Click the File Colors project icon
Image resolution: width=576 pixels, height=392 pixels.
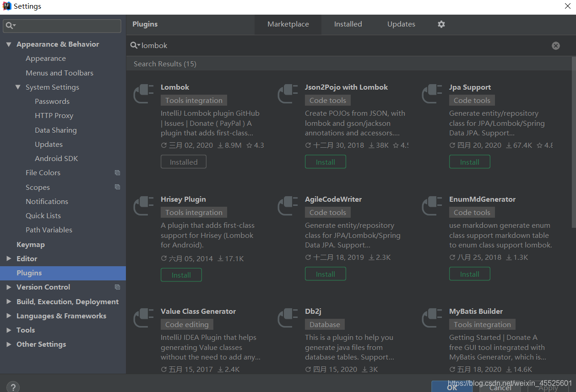(117, 172)
